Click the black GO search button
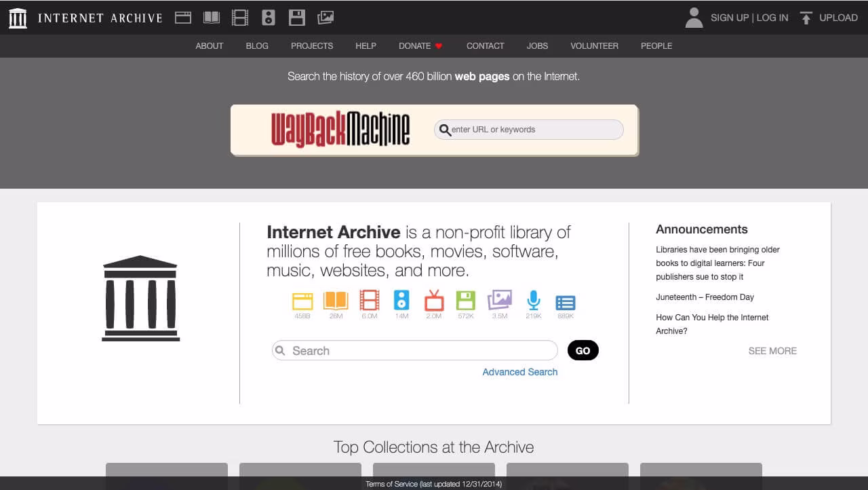Viewport: 868px width, 490px height. 583,351
